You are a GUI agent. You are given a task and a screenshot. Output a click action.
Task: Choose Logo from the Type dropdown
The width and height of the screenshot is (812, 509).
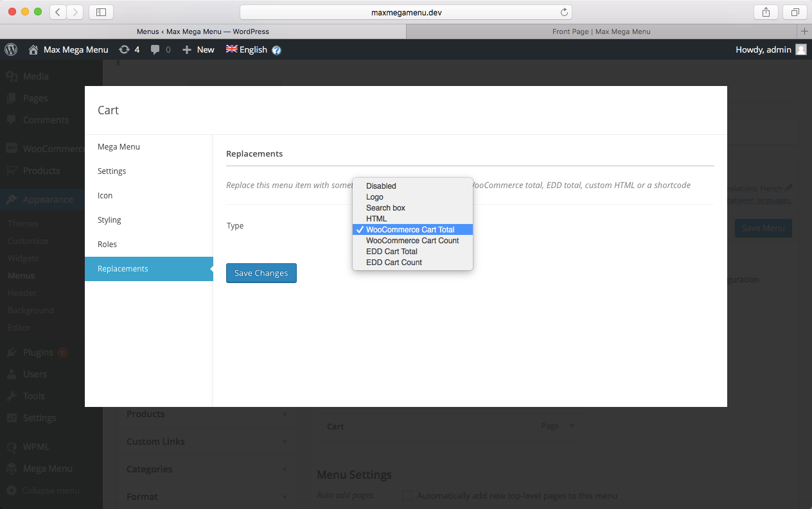(x=412, y=197)
